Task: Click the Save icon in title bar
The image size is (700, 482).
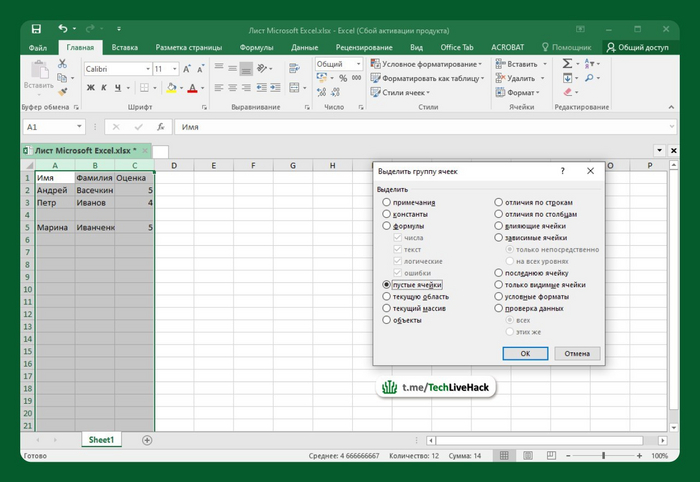Action: point(36,29)
